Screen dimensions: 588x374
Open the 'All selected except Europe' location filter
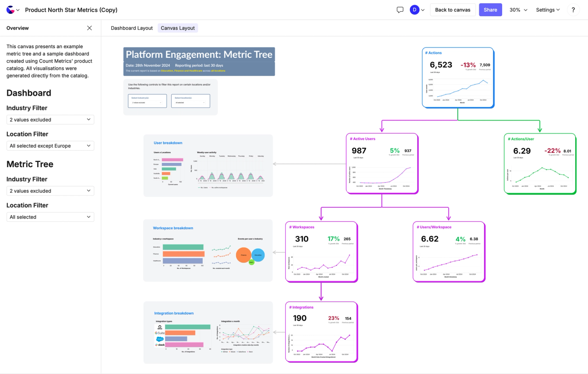tap(50, 146)
